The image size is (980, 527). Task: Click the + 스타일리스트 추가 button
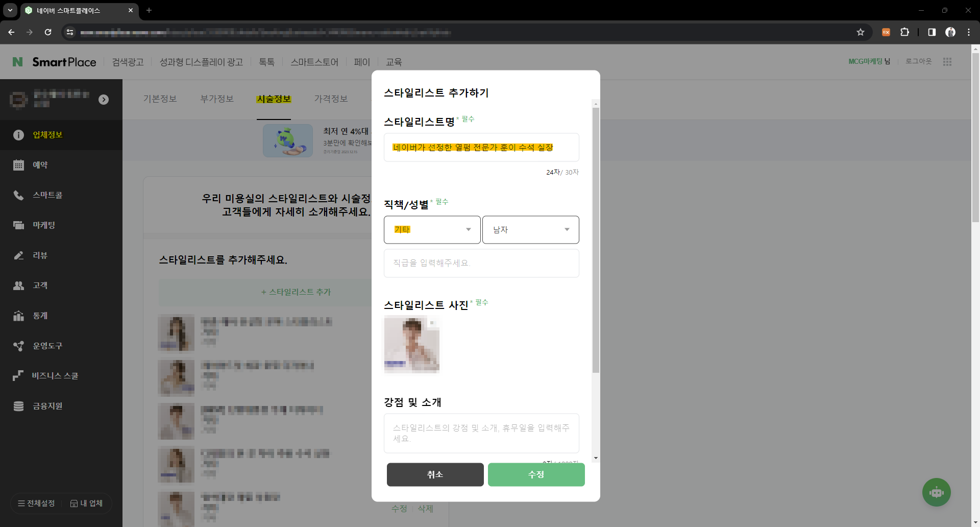pos(296,292)
